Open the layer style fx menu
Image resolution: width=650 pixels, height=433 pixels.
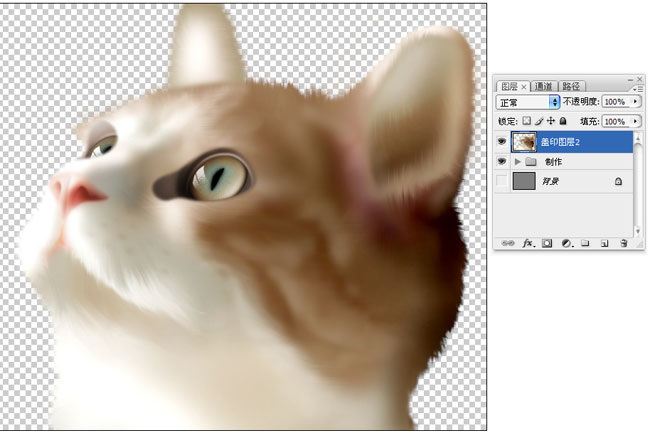pyautogui.click(x=528, y=243)
